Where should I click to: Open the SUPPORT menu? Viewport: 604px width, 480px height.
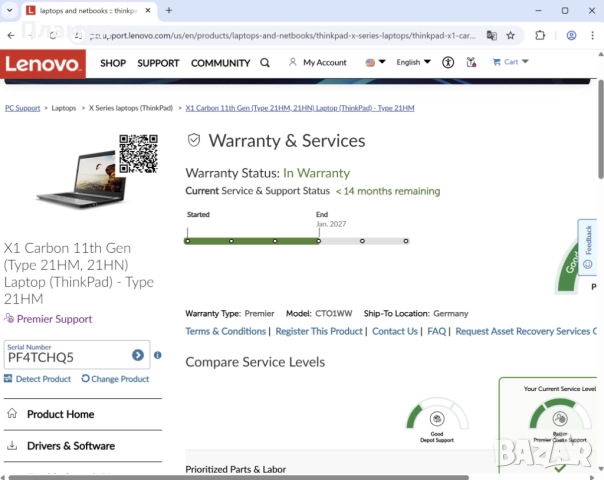[158, 63]
